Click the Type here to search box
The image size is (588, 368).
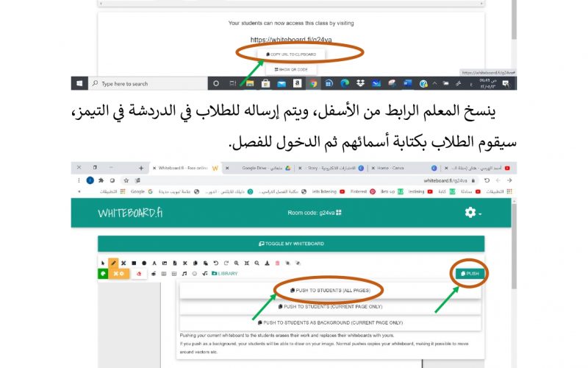[x=148, y=83]
